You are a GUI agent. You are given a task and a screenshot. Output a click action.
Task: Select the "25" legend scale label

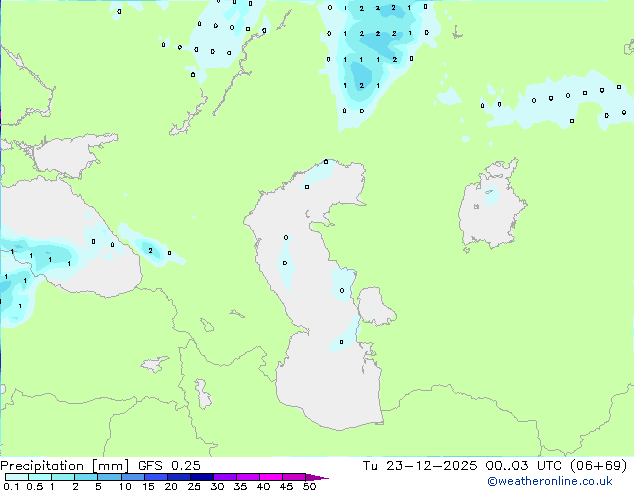pos(194,486)
